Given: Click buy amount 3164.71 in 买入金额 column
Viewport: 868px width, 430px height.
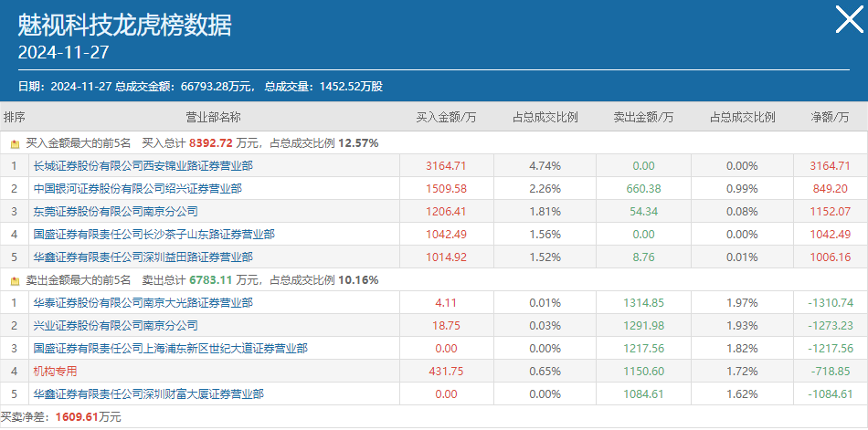Looking at the screenshot, I should pyautogui.click(x=446, y=165).
